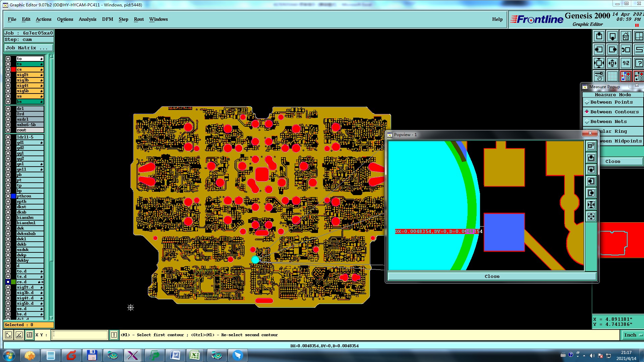This screenshot has height=362, width=644.
Task: Select Between Nets measure mode
Action: tap(608, 122)
